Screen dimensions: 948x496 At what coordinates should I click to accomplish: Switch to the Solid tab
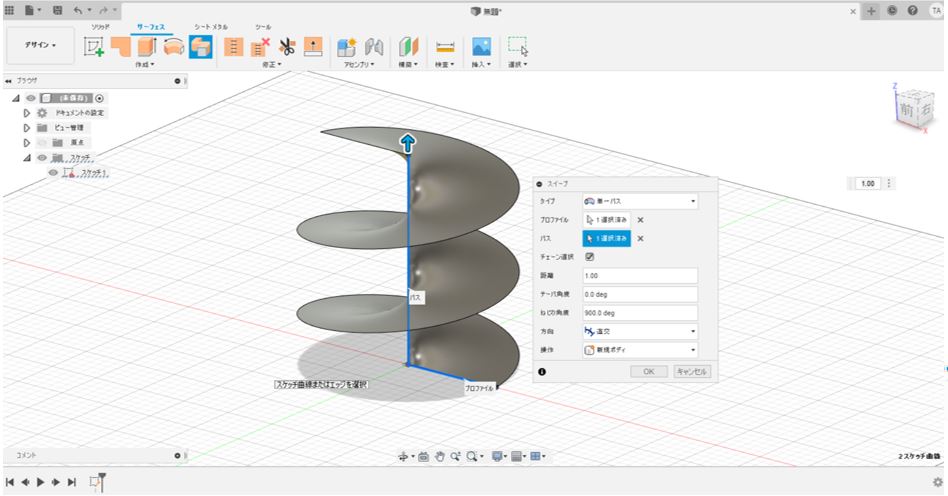click(x=100, y=27)
